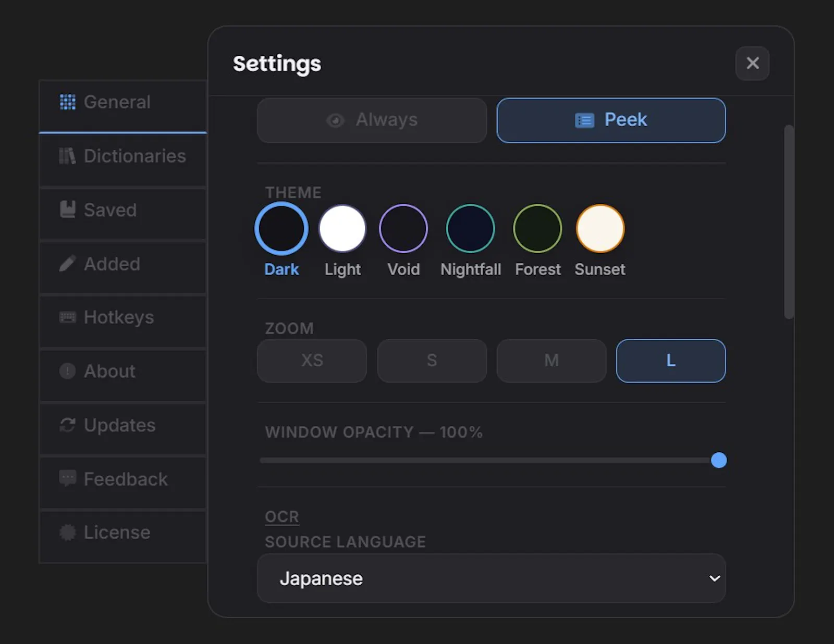
Task: Set zoom to XS
Action: (312, 361)
